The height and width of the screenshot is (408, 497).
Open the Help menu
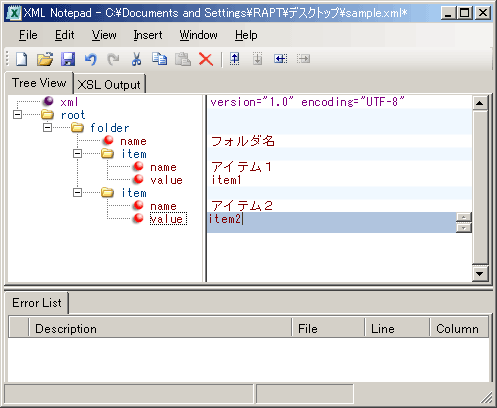pyautogui.click(x=246, y=35)
